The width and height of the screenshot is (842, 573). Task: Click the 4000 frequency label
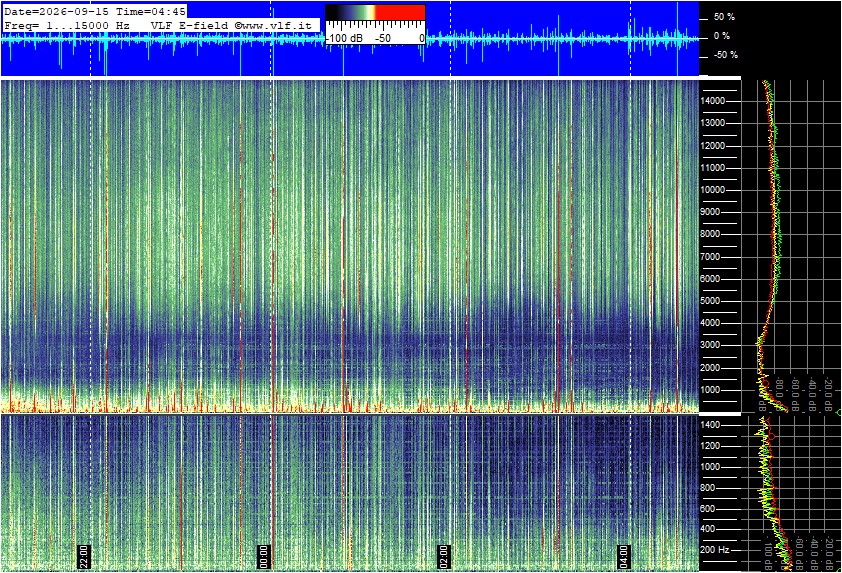click(x=710, y=323)
